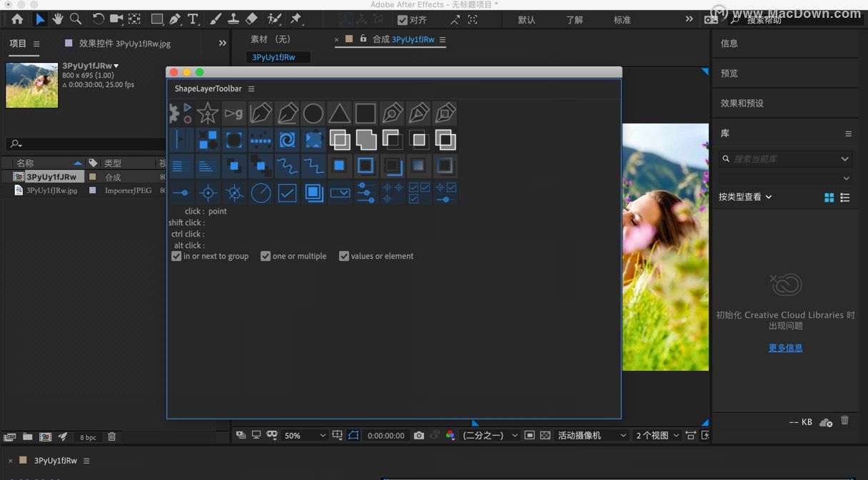This screenshot has width=868, height=480.
Task: Click the triangle shape icon in ShapeLayerToolbar
Action: [340, 113]
